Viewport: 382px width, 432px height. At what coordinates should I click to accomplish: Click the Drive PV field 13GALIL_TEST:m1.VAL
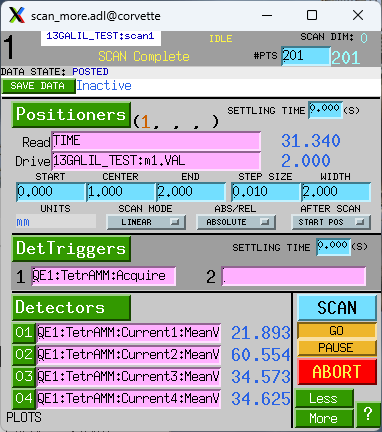[x=156, y=161]
